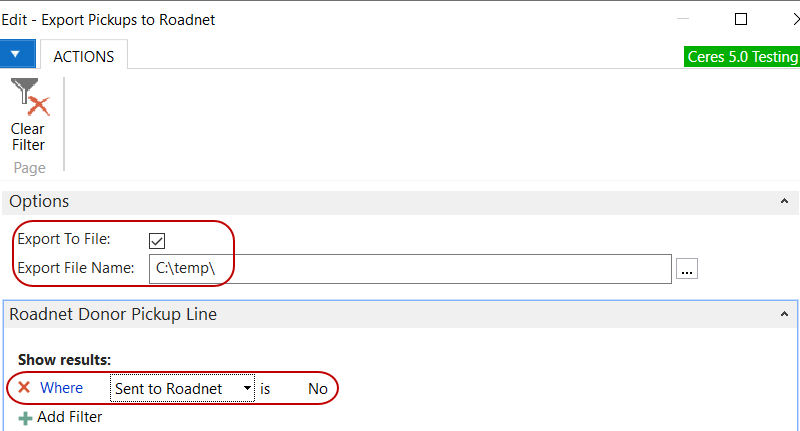Click the Ceres 5.0 Testing label
The image size is (800, 431).
coord(741,57)
